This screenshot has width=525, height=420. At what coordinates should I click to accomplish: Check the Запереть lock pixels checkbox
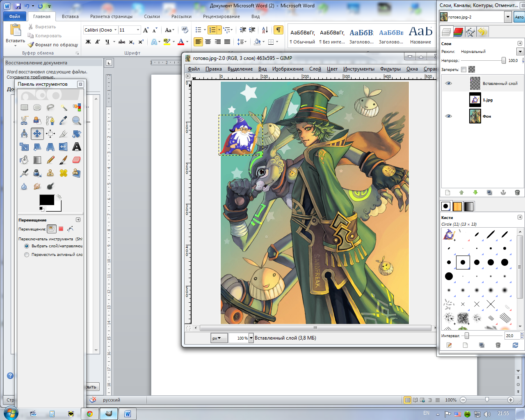tap(463, 70)
